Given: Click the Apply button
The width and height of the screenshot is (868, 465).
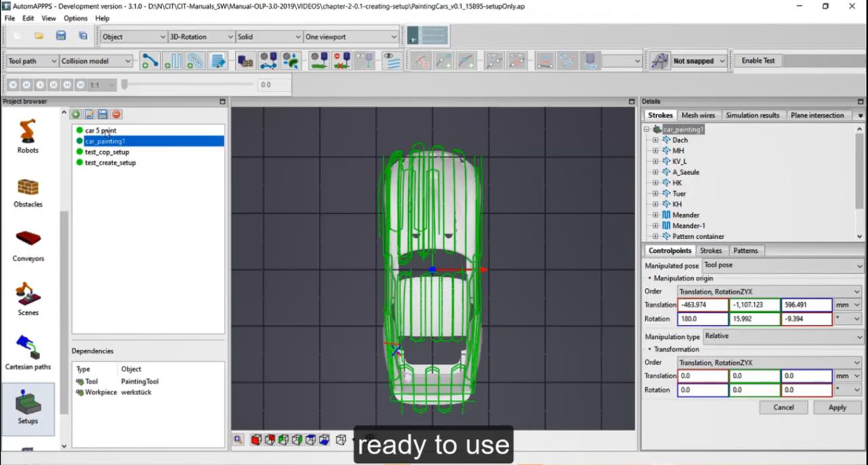Looking at the screenshot, I should 837,407.
